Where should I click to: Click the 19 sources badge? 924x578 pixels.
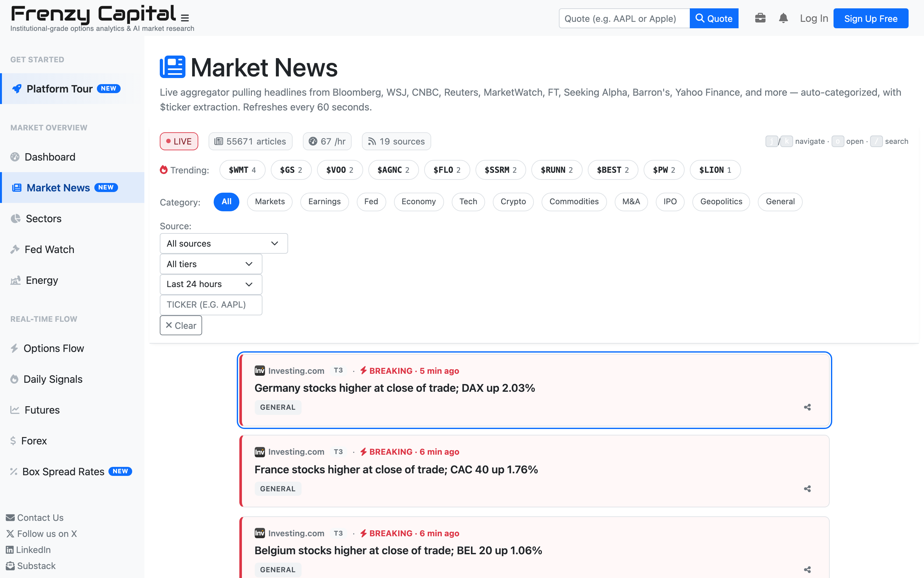pos(396,141)
